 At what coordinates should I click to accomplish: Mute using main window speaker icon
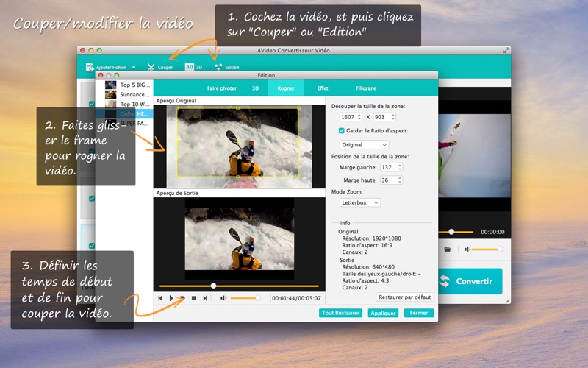tap(467, 250)
